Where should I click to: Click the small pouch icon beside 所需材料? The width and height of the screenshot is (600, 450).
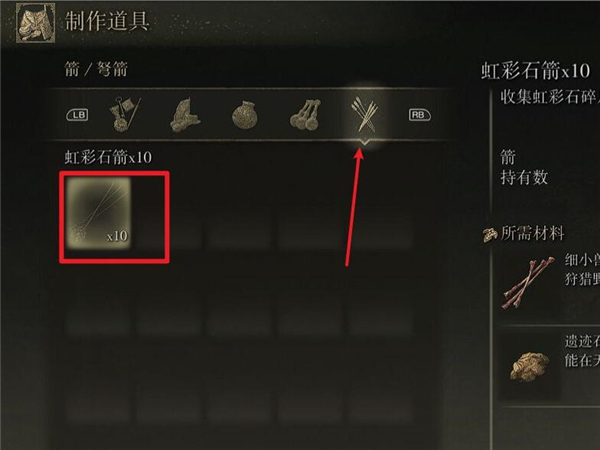tap(489, 235)
